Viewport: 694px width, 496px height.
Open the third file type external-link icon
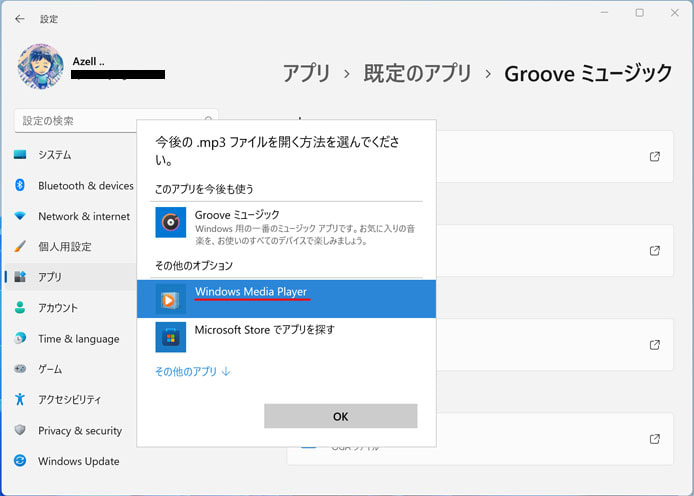(x=655, y=345)
